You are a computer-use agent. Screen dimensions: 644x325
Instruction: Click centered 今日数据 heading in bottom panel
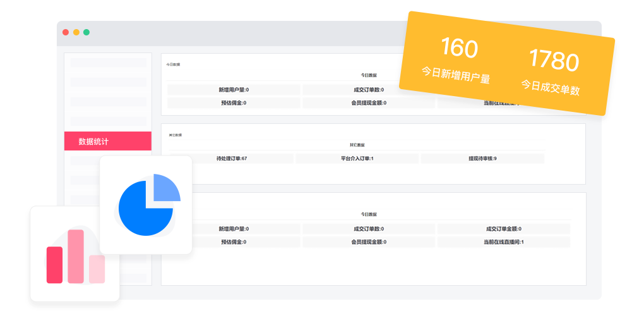(368, 214)
